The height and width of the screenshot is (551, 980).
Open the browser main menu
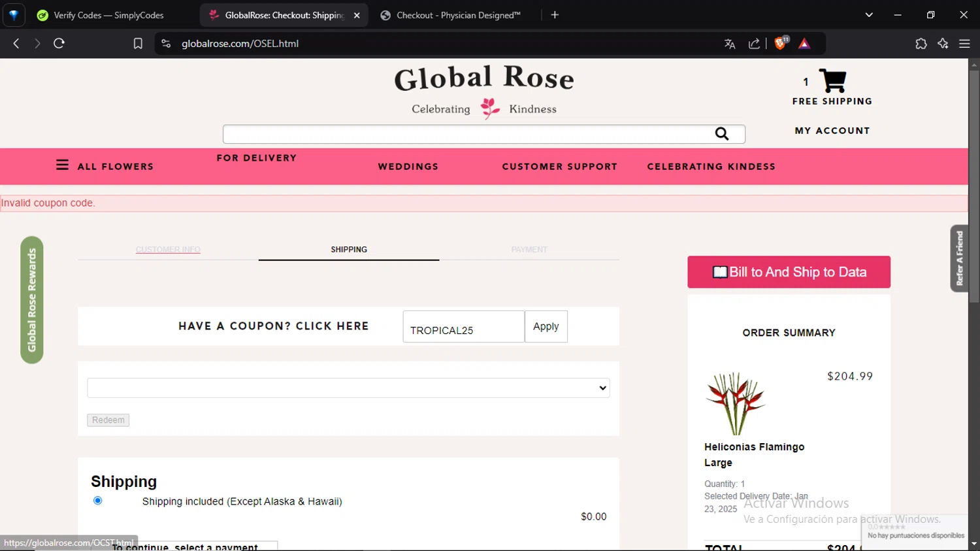(x=964, y=44)
